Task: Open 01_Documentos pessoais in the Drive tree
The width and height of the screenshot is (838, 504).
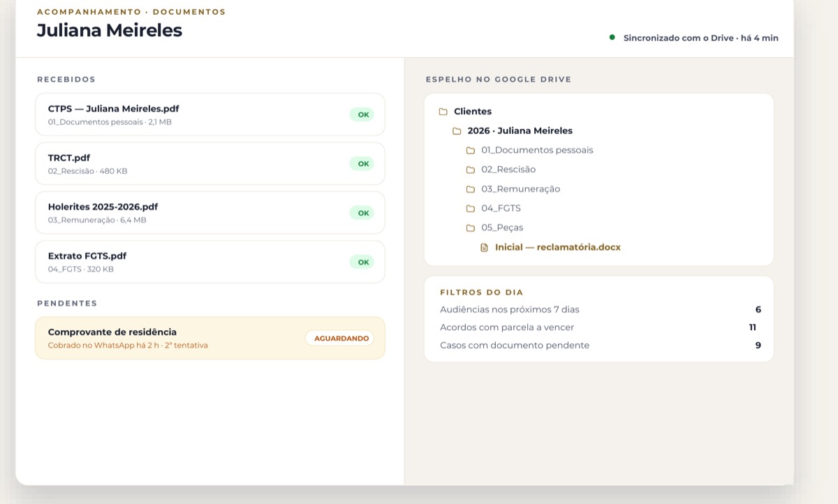Action: 537,150
